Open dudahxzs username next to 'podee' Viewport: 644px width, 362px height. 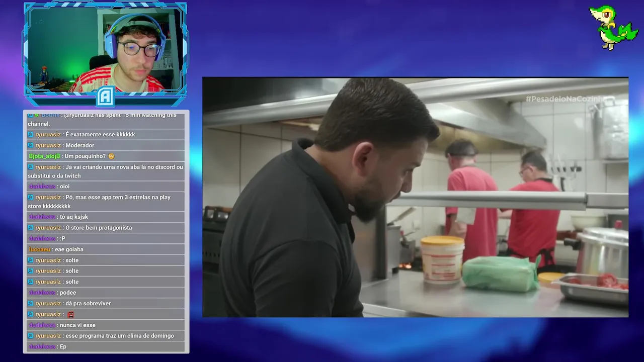click(42, 293)
